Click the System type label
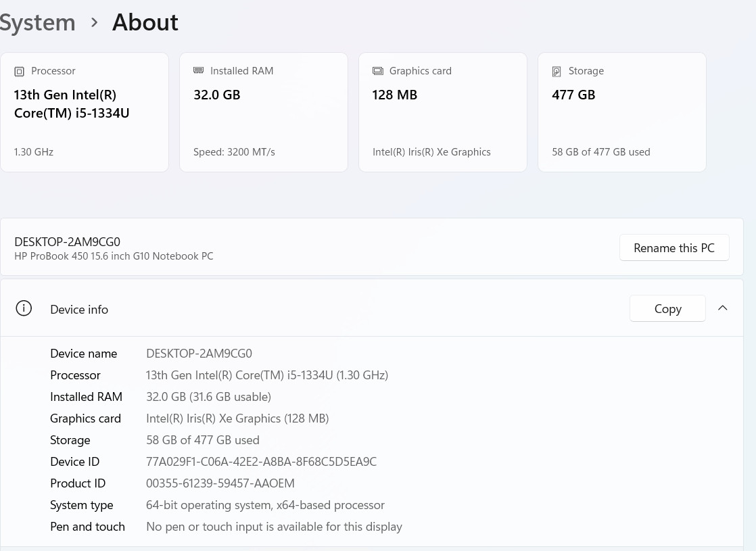 coord(82,505)
